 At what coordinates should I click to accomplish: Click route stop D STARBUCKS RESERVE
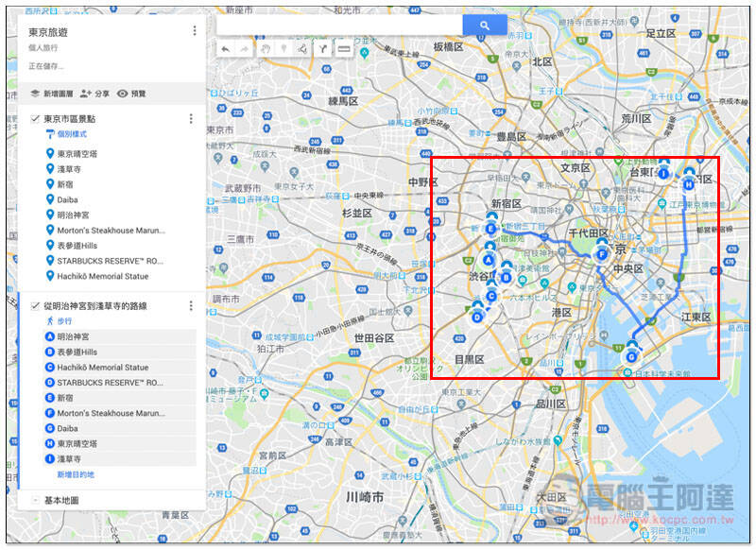tap(120, 383)
